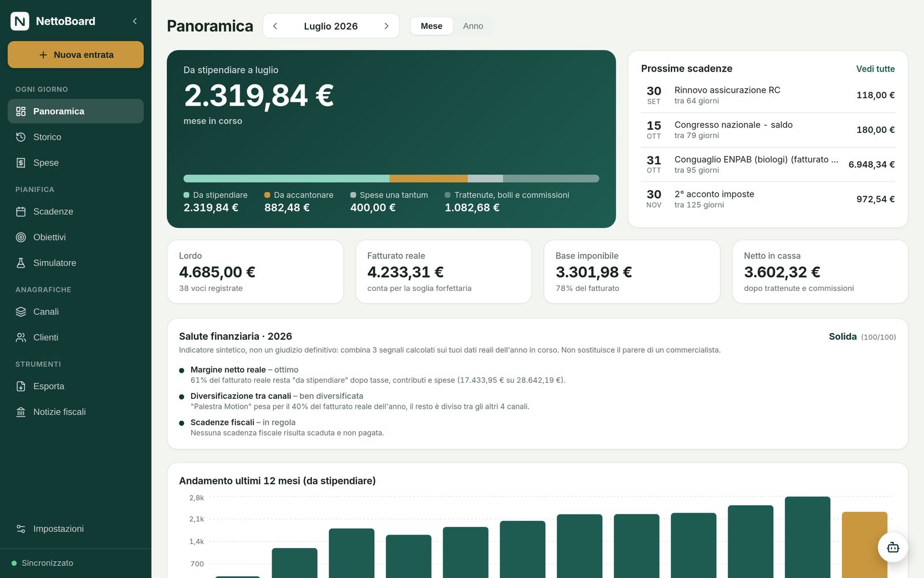924x578 pixels.
Task: Open the Lordo 4.685,00 € card
Action: 255,272
